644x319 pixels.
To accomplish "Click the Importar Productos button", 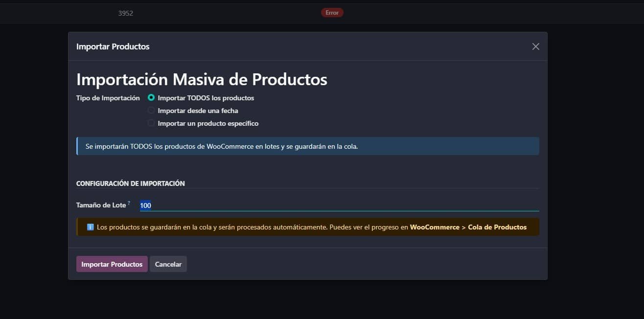I will (x=112, y=264).
